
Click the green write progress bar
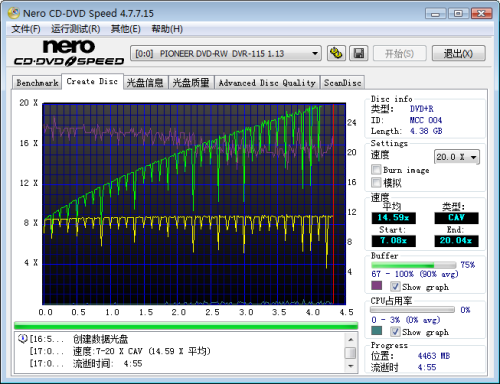tap(186, 326)
